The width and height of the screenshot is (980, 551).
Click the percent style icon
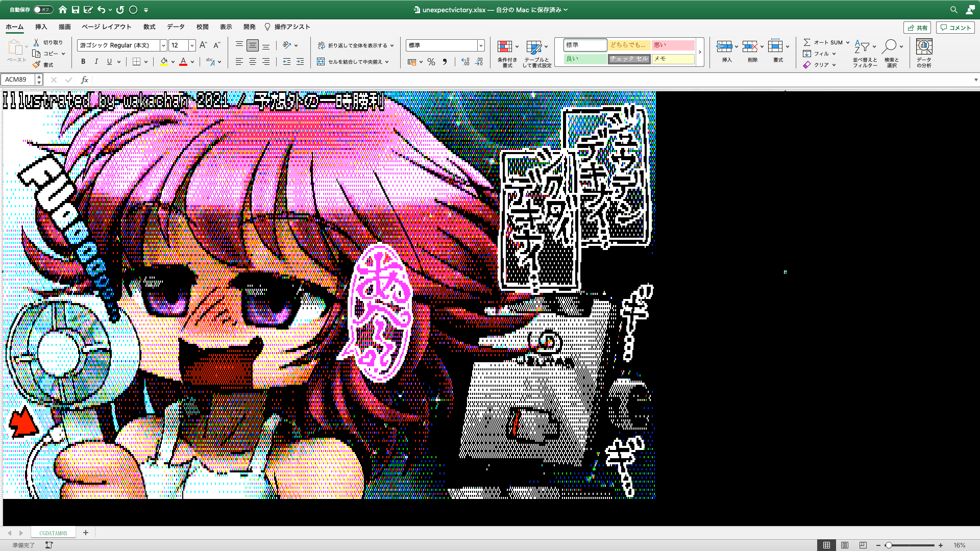(x=431, y=62)
